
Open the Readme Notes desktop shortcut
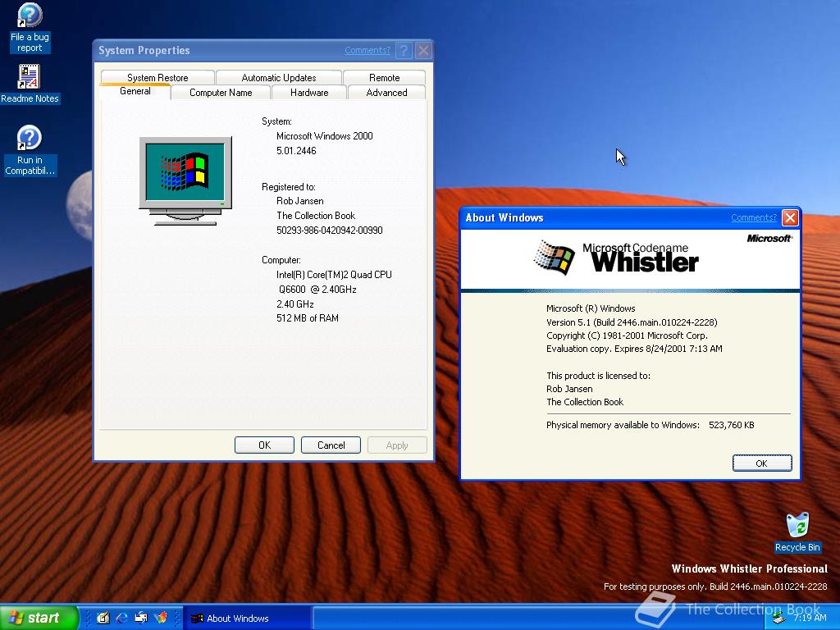(30, 84)
